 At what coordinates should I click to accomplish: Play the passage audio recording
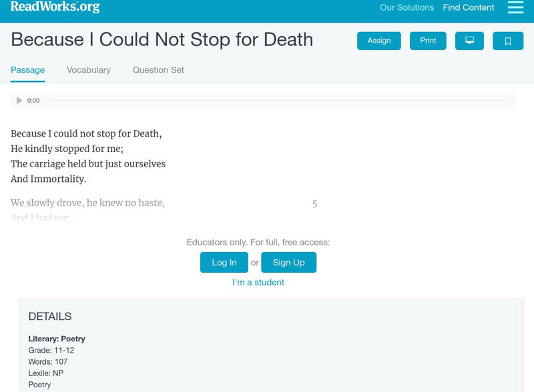19,101
